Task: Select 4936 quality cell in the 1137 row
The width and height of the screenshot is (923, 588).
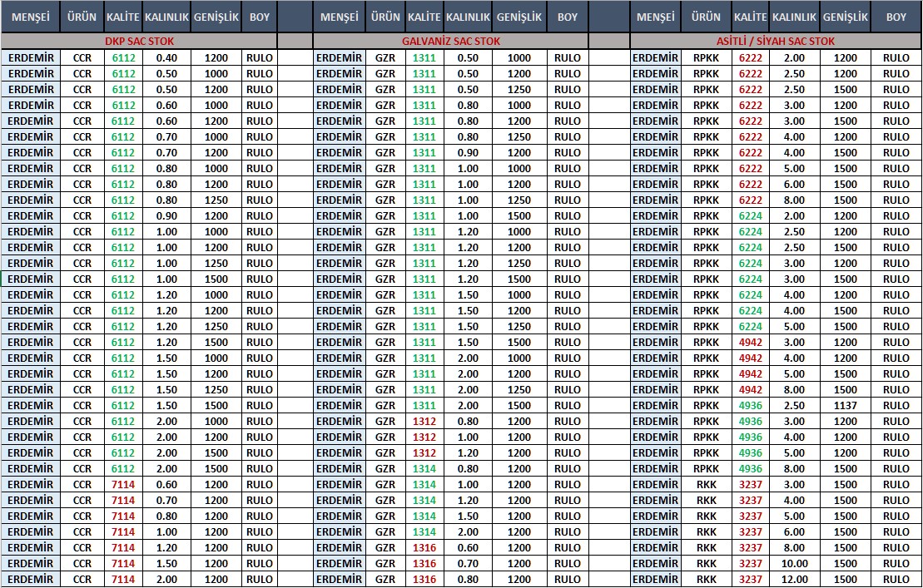Action: [750, 405]
